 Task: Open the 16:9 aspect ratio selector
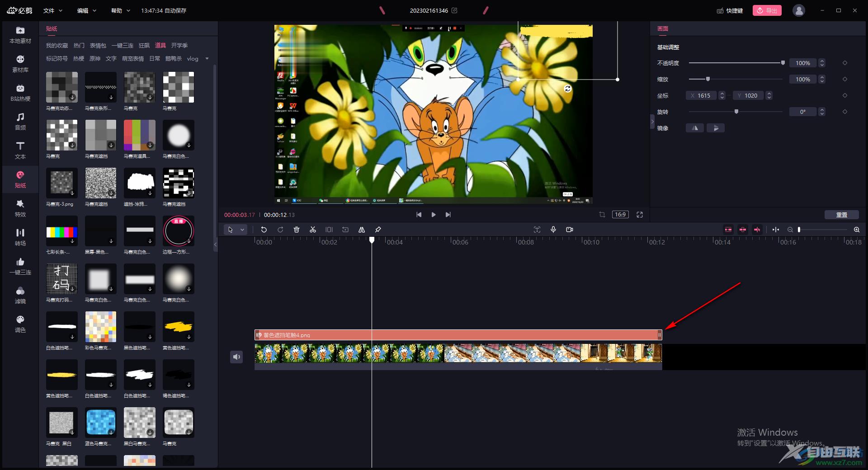coord(620,215)
